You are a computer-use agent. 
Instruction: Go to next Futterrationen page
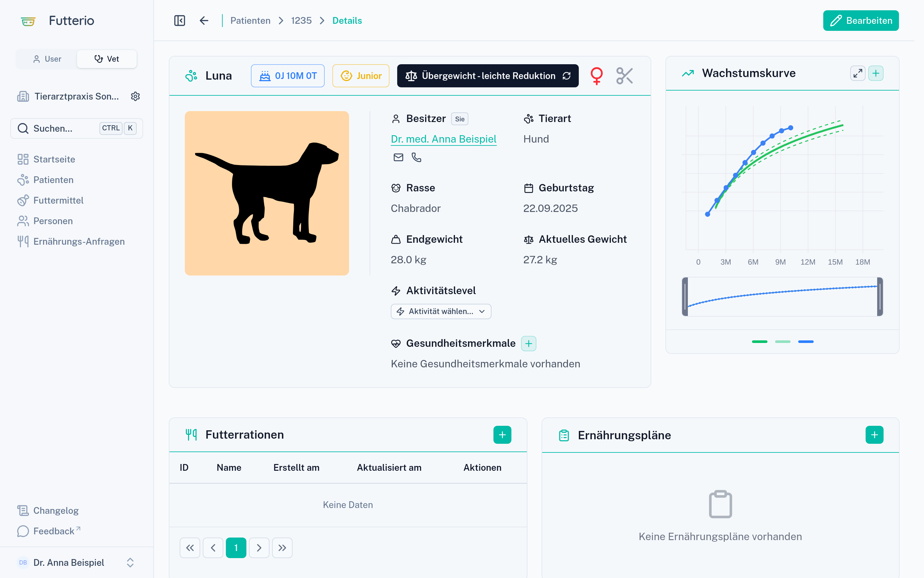pos(259,548)
